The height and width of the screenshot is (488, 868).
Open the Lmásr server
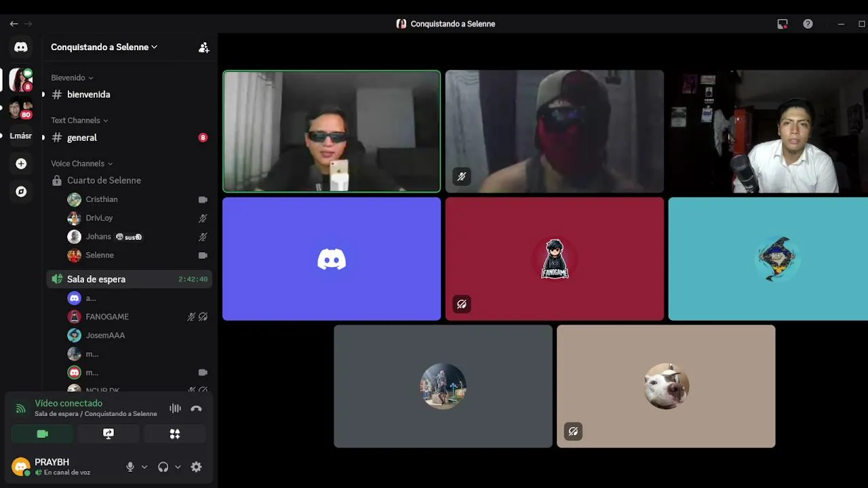click(21, 136)
